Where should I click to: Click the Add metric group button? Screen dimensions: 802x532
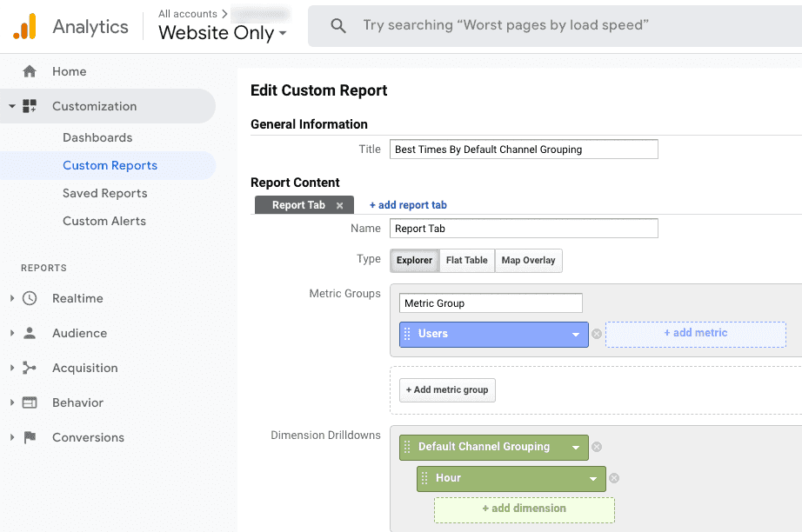tap(447, 389)
